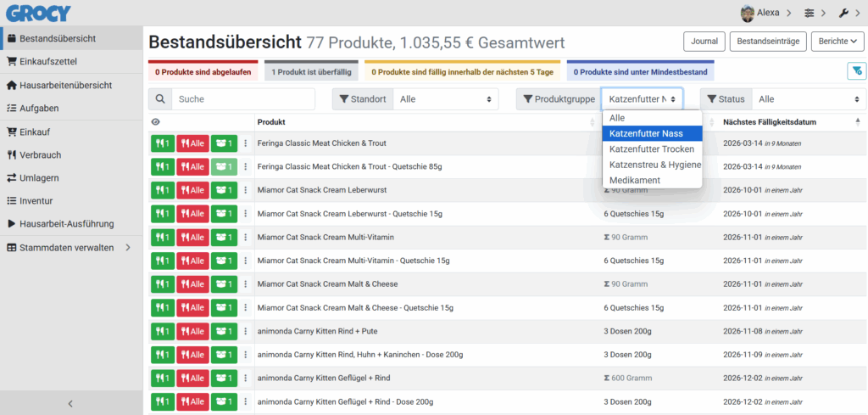Select Medikament option

pyautogui.click(x=652, y=180)
